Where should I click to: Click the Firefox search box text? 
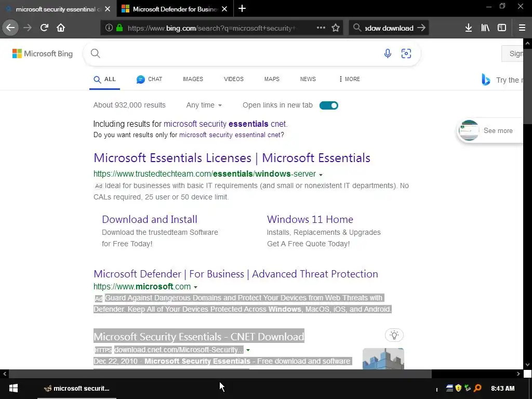coord(389,28)
